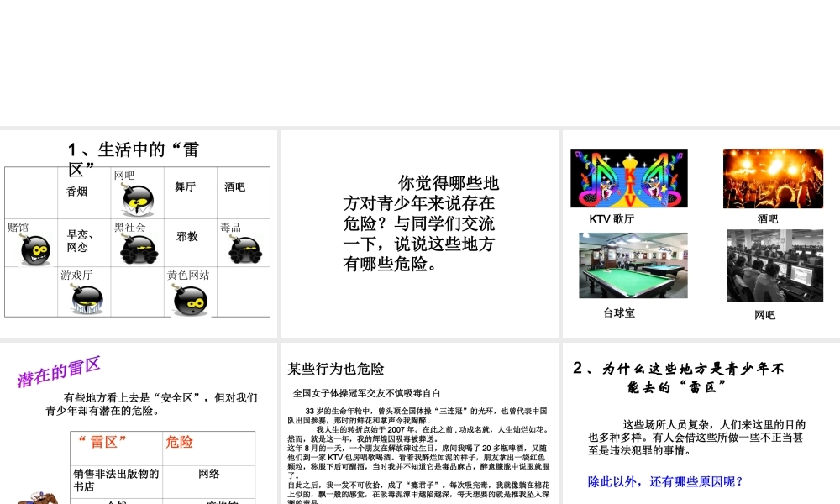Screen dimensions: 840x504
Task: Click the blue question 除此以外，还有哪些原因呢？
Action: 664,481
